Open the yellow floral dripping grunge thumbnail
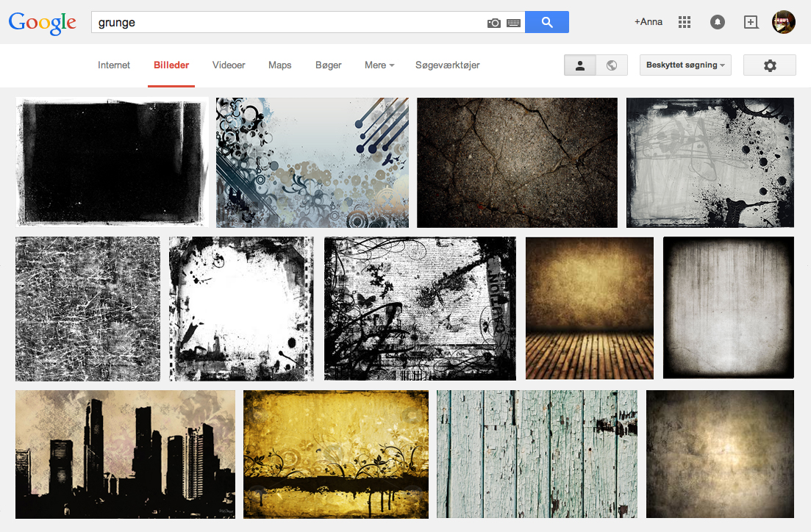The height and width of the screenshot is (532, 811). [x=336, y=454]
